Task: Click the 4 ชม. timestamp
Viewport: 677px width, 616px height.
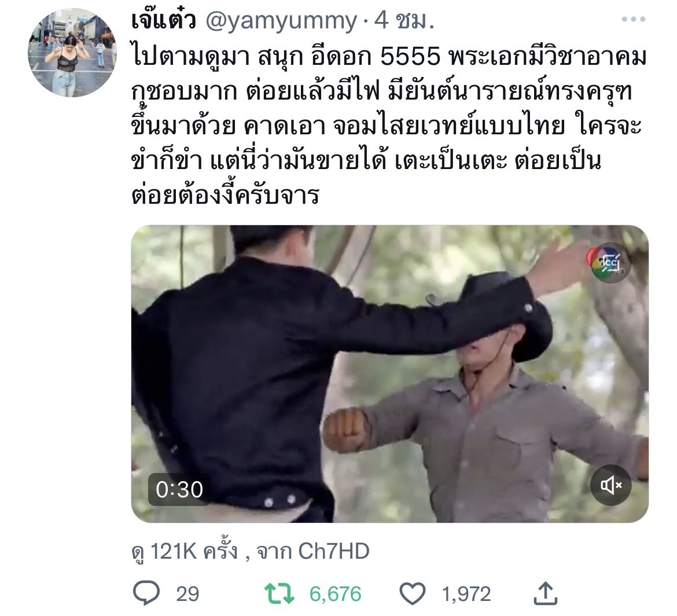Action: pyautogui.click(x=404, y=20)
